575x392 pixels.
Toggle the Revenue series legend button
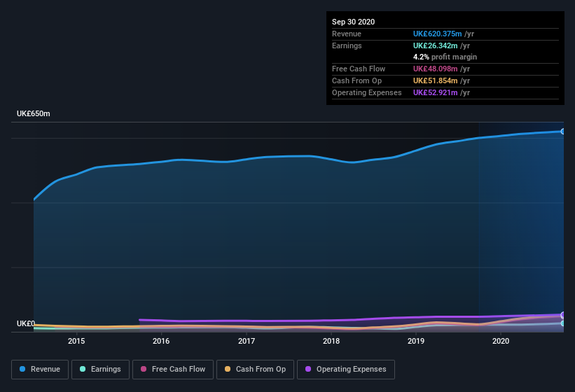pos(40,370)
